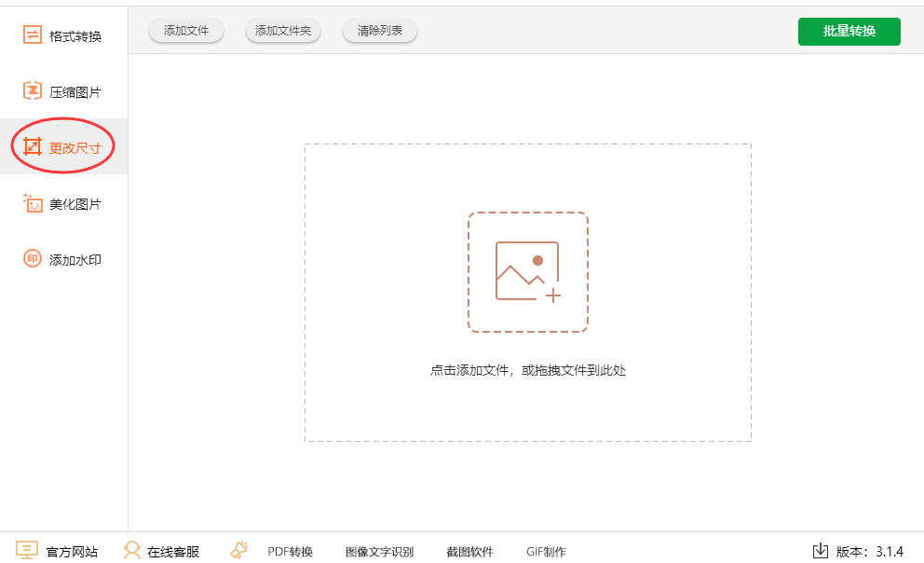Image resolution: width=924 pixels, height=563 pixels.
Task: Click 清除列表 to clear the list
Action: (x=380, y=31)
